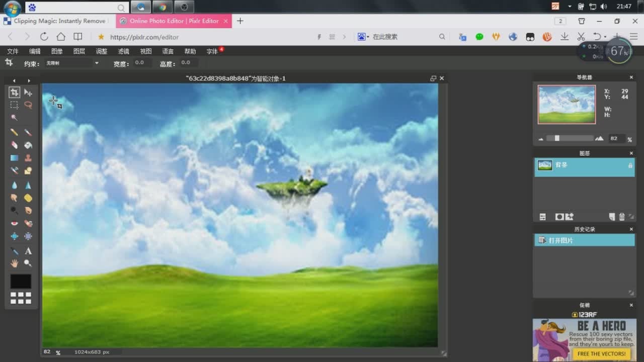Open the 滤镜 menu
This screenshot has height=362, width=644.
[x=123, y=51]
